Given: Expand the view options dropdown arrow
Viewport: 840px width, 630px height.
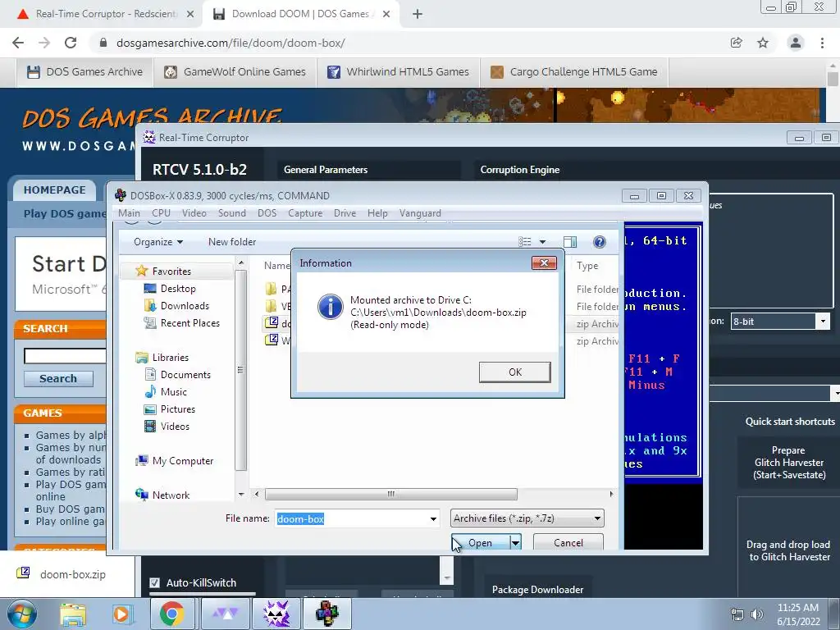Looking at the screenshot, I should tap(542, 242).
